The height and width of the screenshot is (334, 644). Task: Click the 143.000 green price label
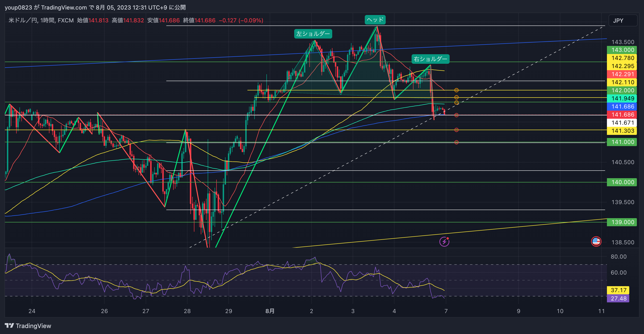(622, 50)
